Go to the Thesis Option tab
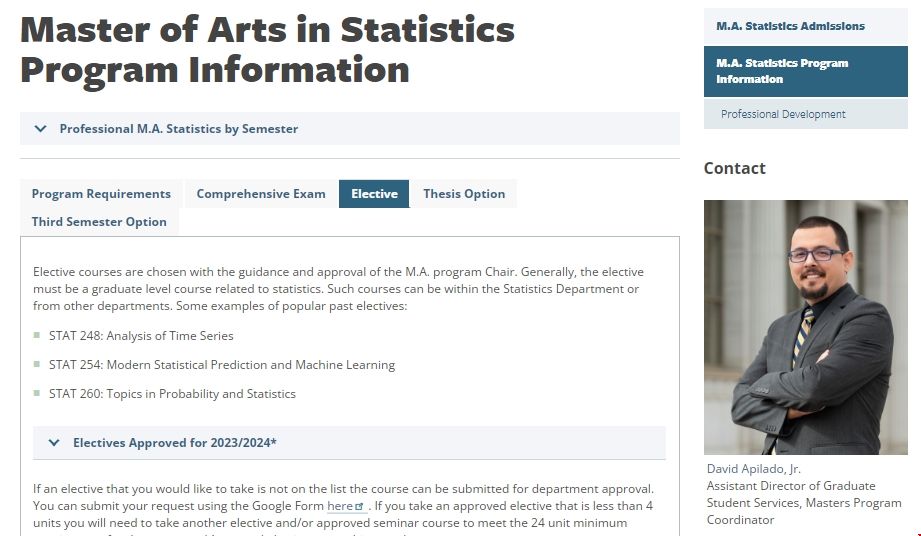The image size is (921, 536). point(464,194)
